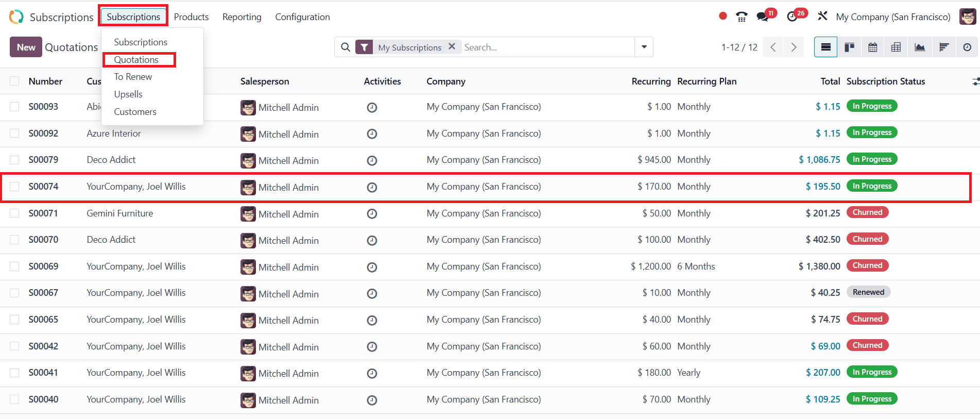Open the Subscriptions top menu

pos(133,16)
